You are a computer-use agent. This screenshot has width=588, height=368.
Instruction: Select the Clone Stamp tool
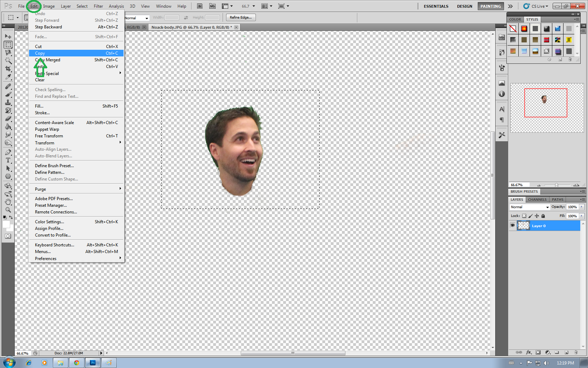tap(8, 102)
